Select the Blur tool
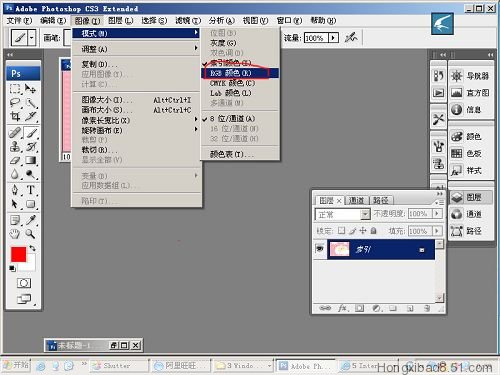The width and height of the screenshot is (500, 375). 15,174
